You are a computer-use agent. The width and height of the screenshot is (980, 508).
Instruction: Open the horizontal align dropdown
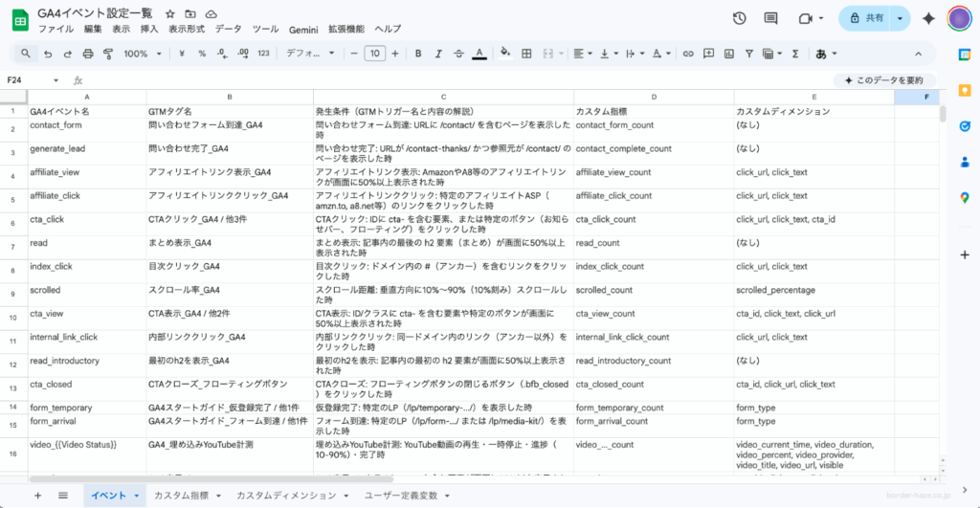[583, 54]
